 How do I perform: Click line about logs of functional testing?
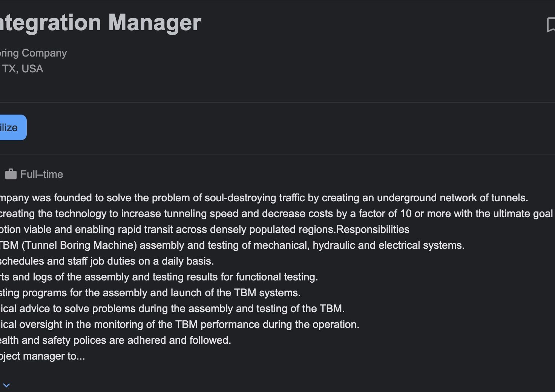[159, 277]
